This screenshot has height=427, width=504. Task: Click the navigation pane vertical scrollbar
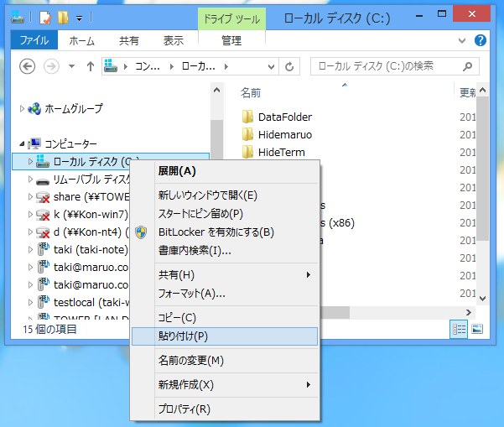(217, 139)
